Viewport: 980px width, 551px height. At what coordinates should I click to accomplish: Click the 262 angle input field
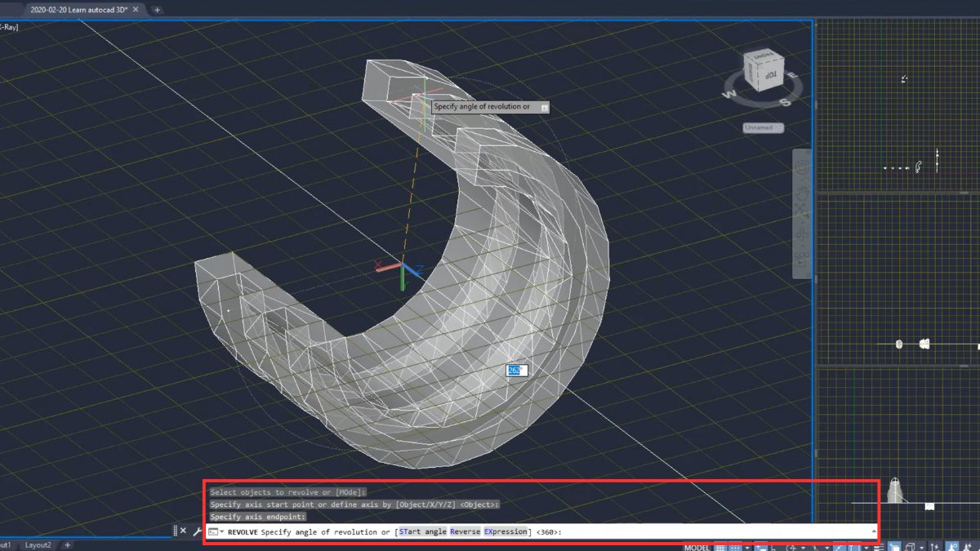pyautogui.click(x=515, y=370)
